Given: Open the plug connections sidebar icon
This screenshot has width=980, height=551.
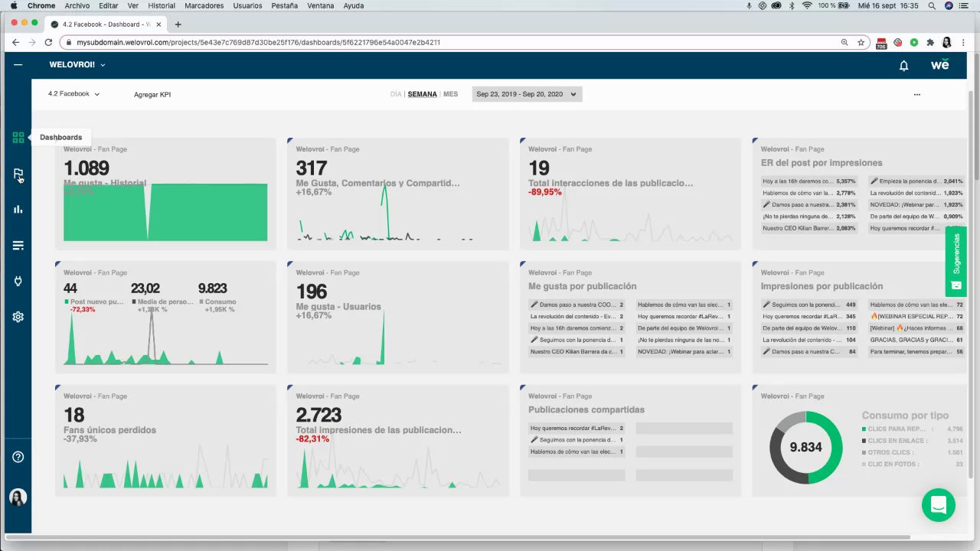Looking at the screenshot, I should coord(18,281).
